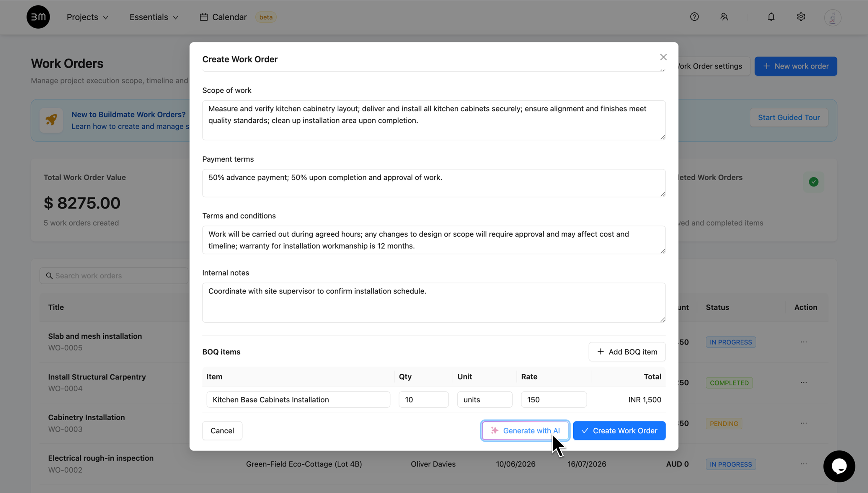Open the user profile avatar
The height and width of the screenshot is (493, 868).
(x=833, y=17)
